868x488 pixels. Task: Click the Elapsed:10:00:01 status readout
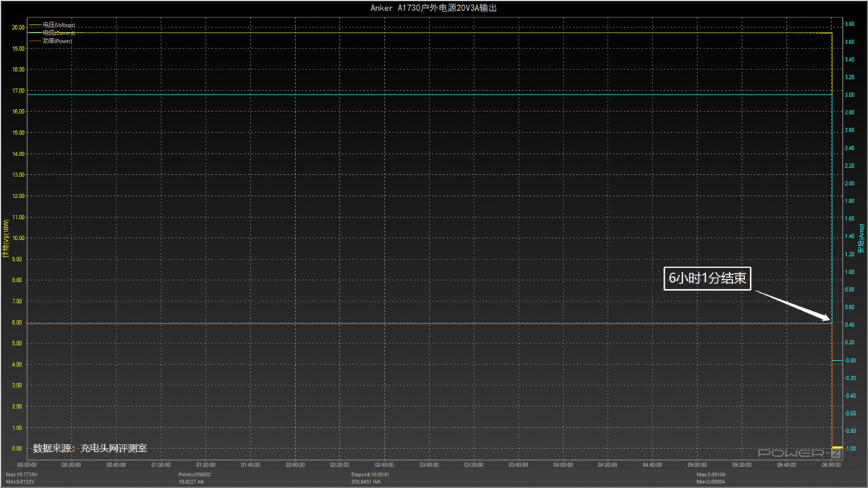370,474
